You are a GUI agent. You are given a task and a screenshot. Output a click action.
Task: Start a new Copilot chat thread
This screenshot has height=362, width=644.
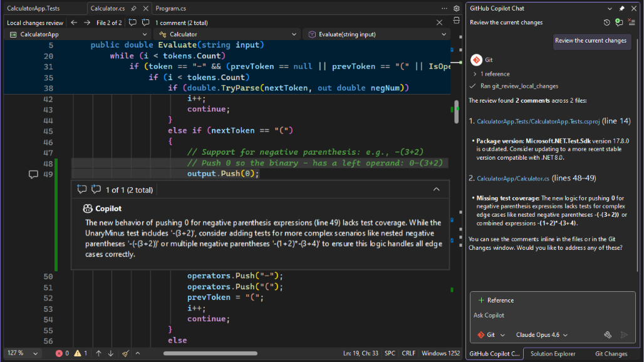pos(619,22)
